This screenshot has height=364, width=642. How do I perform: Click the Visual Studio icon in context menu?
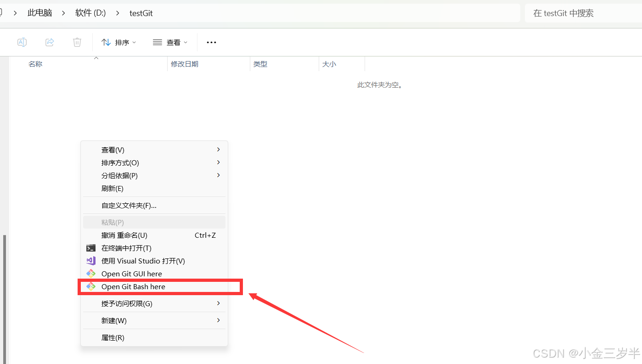pos(91,261)
